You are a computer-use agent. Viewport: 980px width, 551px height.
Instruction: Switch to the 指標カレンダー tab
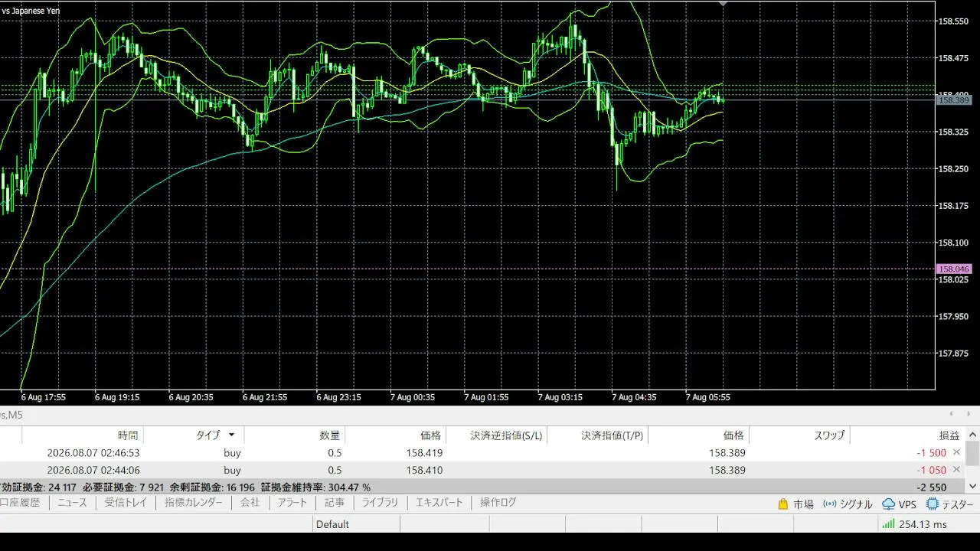194,503
